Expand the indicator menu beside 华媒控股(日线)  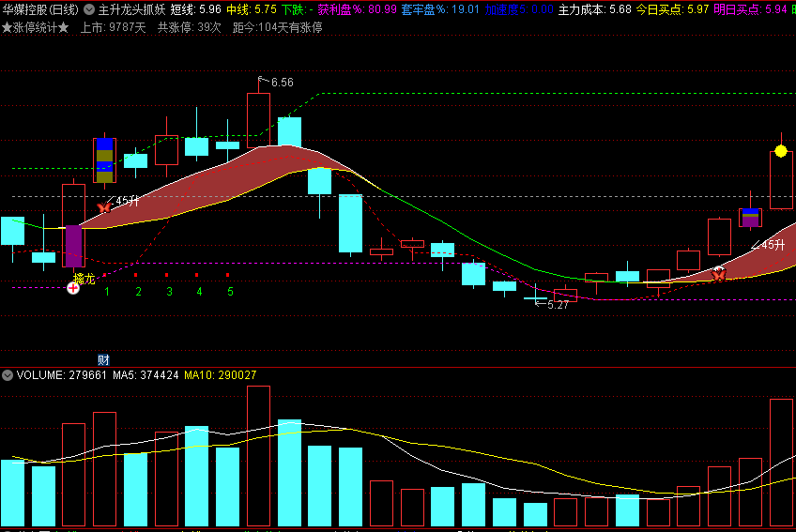(x=89, y=9)
